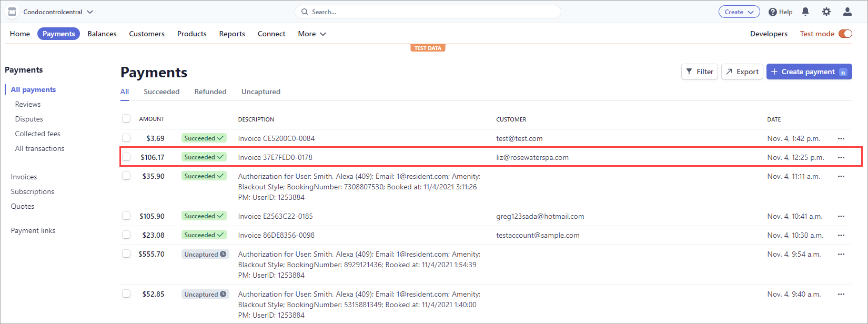
Task: Open the Create dropdown button
Action: pyautogui.click(x=739, y=12)
